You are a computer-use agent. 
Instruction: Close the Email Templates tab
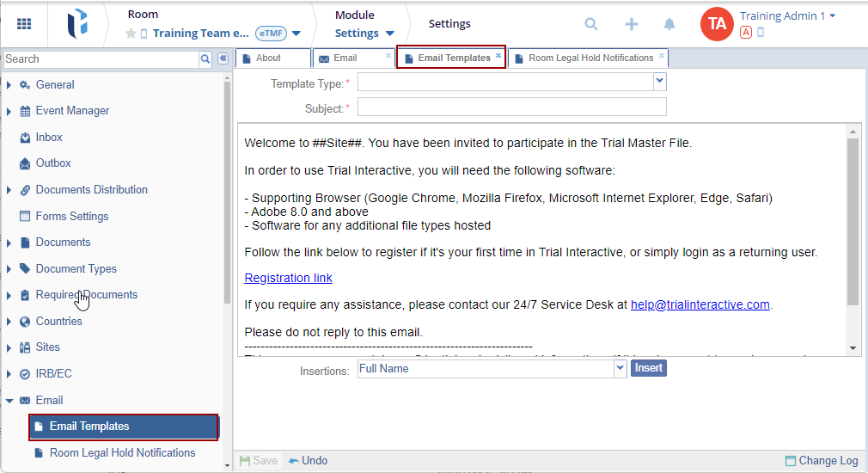coord(498,55)
